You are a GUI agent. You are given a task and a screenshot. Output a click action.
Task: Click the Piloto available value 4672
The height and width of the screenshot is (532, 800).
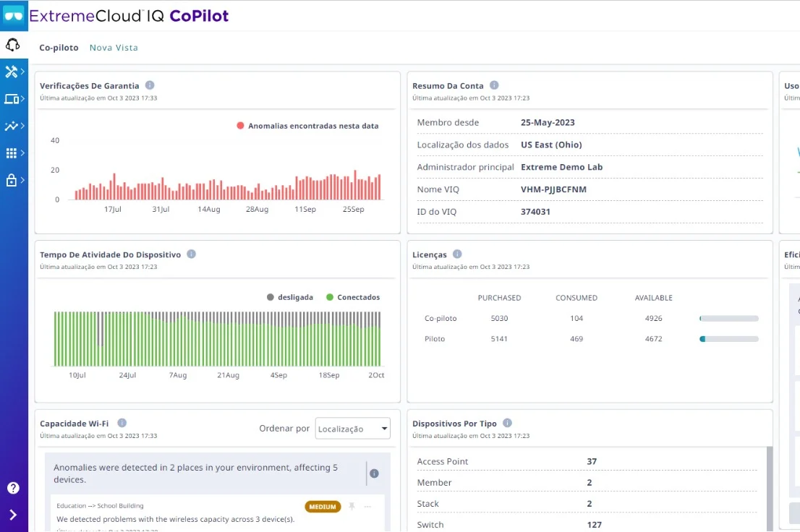(654, 339)
